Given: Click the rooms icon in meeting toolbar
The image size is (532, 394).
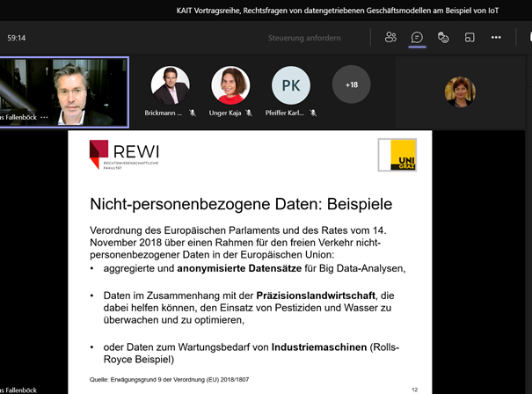Looking at the screenshot, I should click(470, 37).
